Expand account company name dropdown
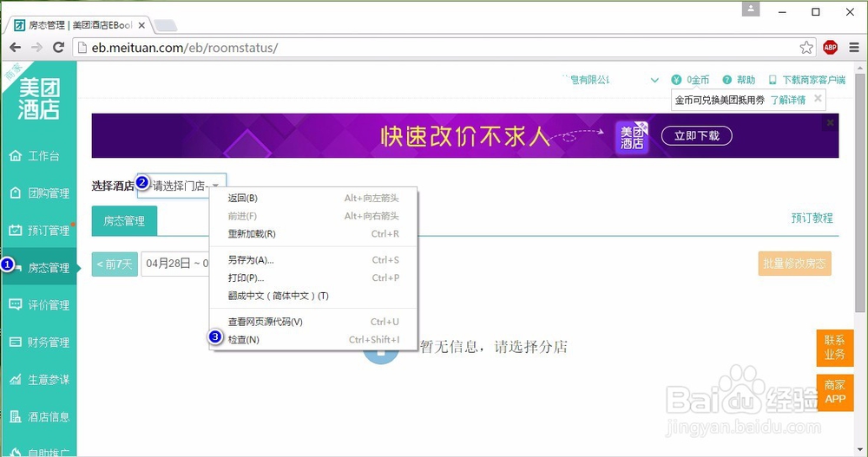This screenshot has height=457, width=868. coord(654,81)
